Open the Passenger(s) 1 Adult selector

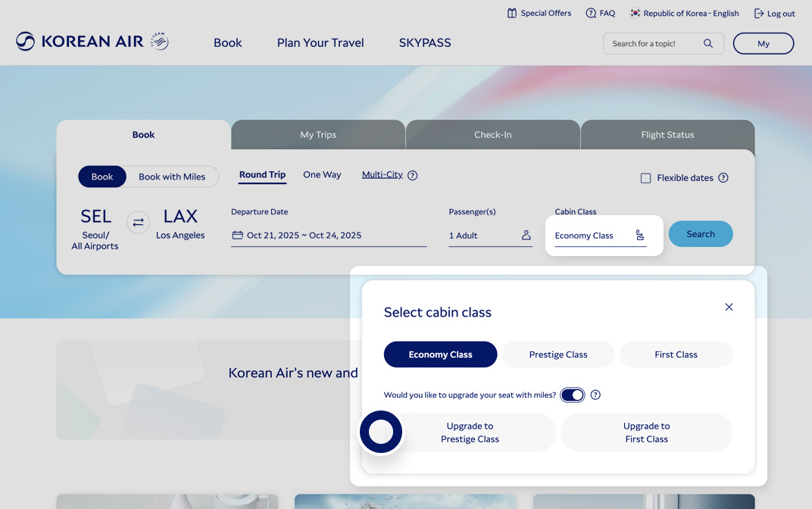(490, 236)
